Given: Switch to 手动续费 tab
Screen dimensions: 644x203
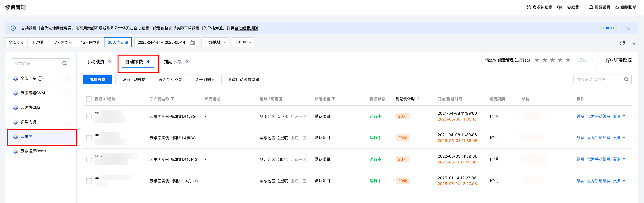Looking at the screenshot, I should tap(98, 62).
